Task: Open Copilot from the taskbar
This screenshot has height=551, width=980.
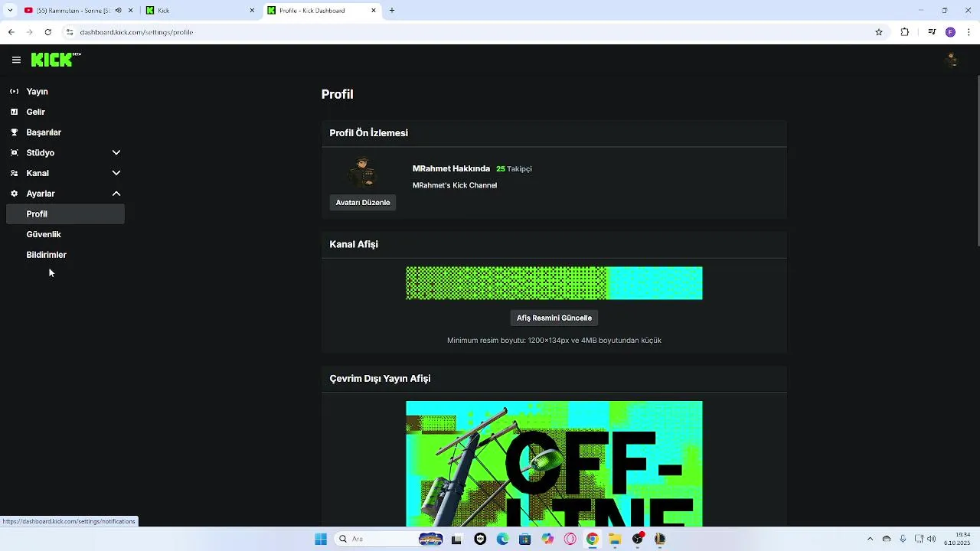Action: tap(547, 539)
